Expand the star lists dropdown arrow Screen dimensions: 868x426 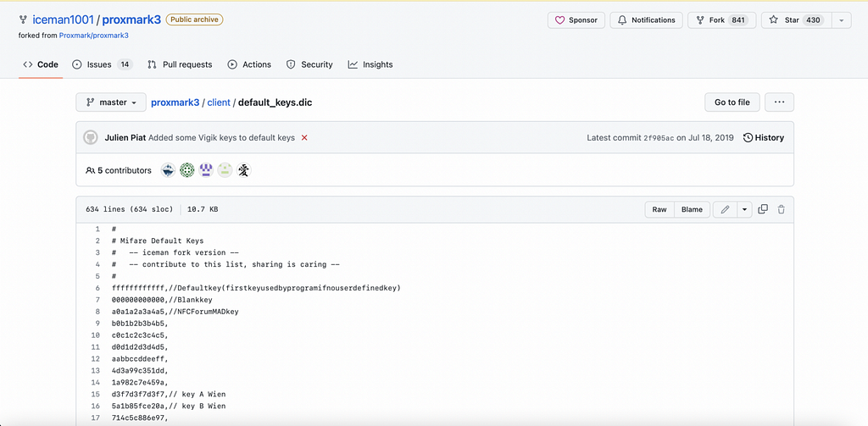(x=842, y=20)
